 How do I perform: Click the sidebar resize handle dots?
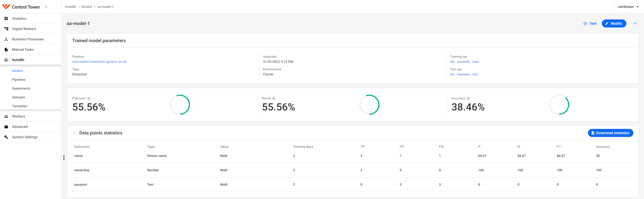64,158
